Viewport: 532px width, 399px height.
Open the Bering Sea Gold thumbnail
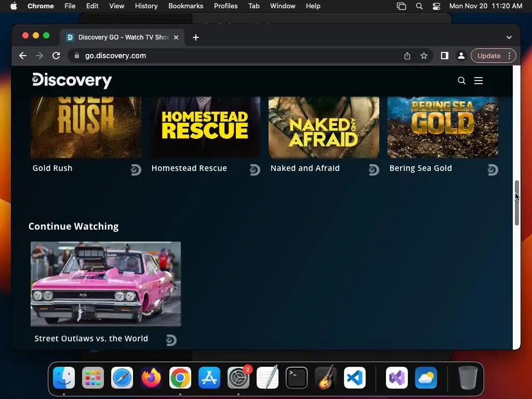443,127
